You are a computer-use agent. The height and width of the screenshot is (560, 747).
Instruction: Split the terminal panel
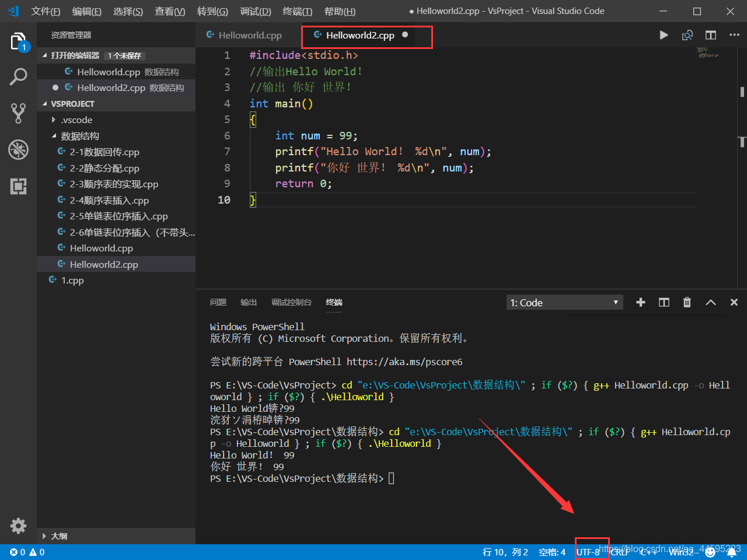point(664,302)
